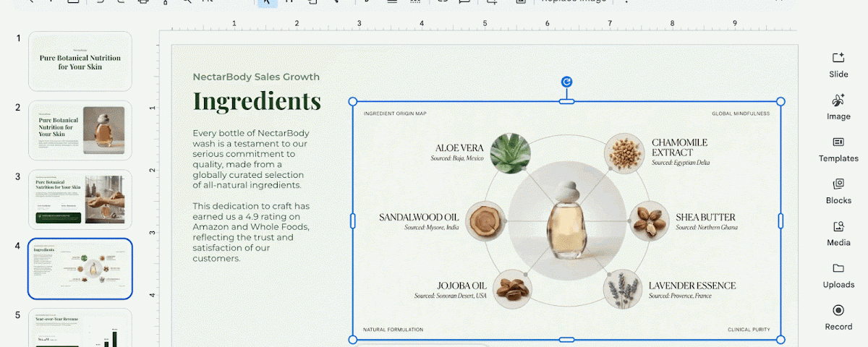Screen dimensions: 868x347
Task: Open the Slide panel in right sidebar
Action: click(838, 64)
